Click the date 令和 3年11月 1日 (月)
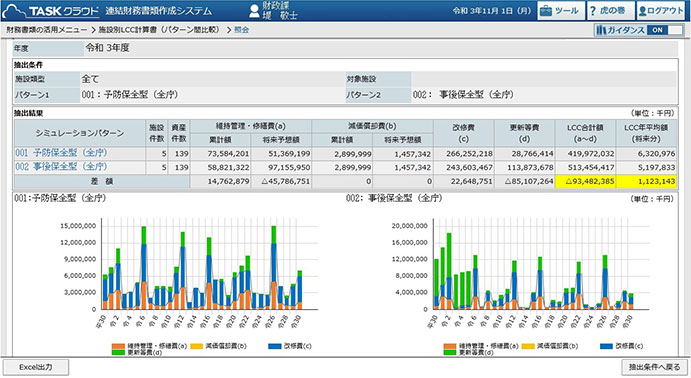Image resolution: width=691 pixels, height=378 pixels. [x=492, y=11]
